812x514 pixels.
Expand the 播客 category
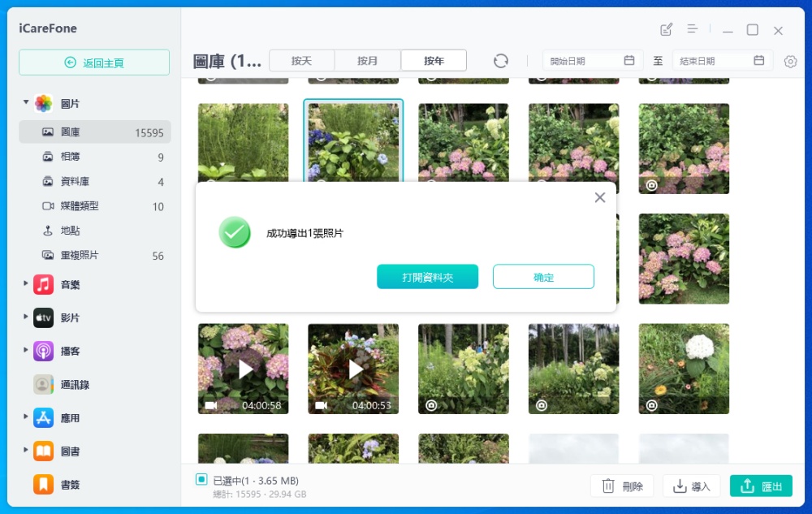click(25, 350)
